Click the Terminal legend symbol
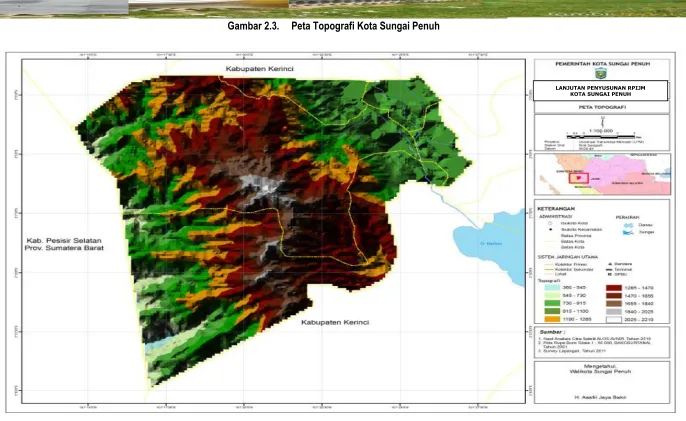 (609, 270)
